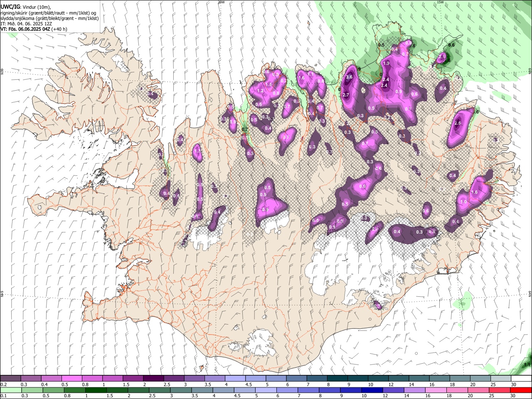Image resolution: width=532 pixels, height=399 pixels.
Task: Select the 3 swatch in the upper legend row
Action: coord(194,378)
